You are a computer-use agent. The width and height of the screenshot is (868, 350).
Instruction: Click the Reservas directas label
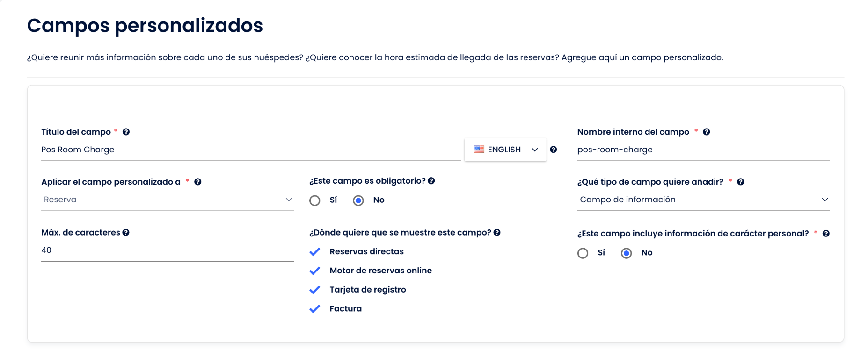point(367,251)
